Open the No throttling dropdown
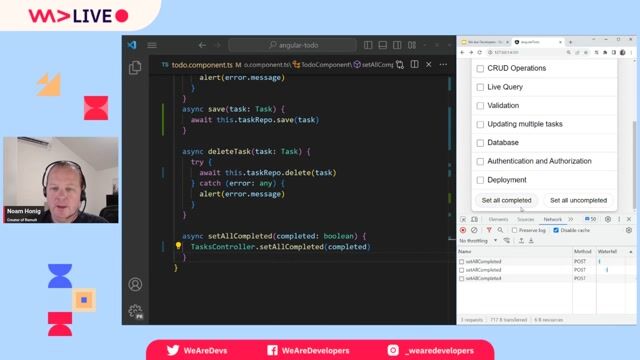640x360 pixels. pyautogui.click(x=478, y=241)
